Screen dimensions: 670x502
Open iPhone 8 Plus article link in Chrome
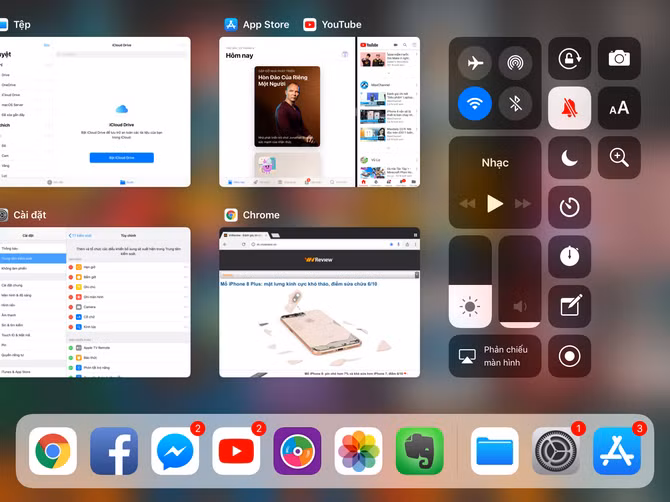(299, 284)
